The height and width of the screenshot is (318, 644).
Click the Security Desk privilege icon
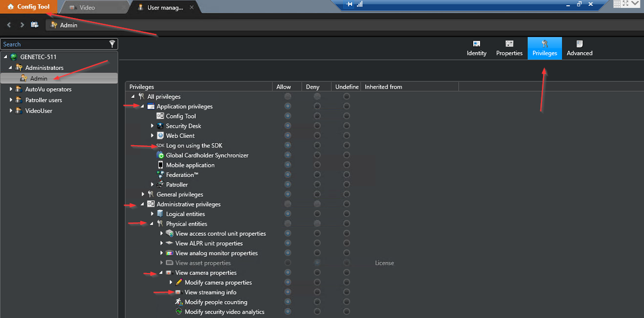coord(161,126)
